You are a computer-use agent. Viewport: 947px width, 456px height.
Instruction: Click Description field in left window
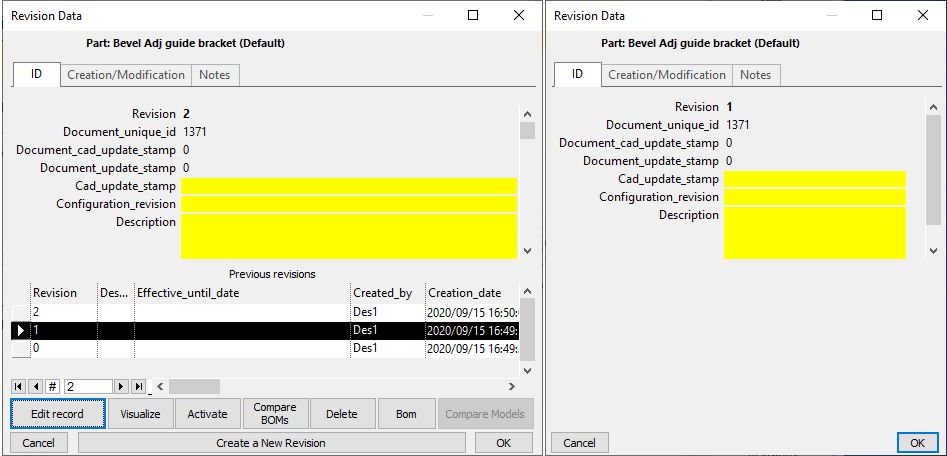coord(349,236)
